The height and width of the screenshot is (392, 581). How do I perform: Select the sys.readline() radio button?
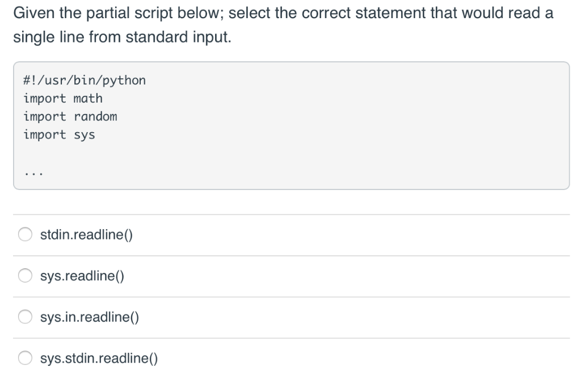25,275
